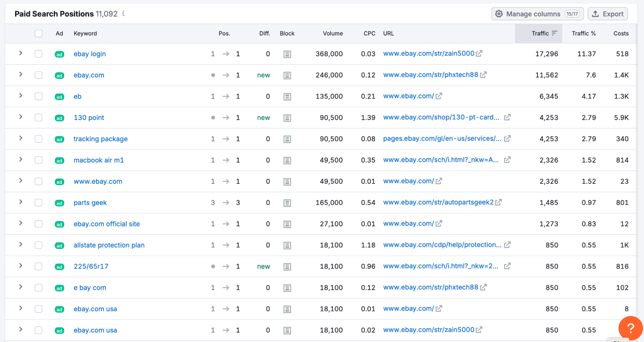Screen dimensions: 644x342
Task: Expand the allstate protection plan row
Action: click(21, 245)
